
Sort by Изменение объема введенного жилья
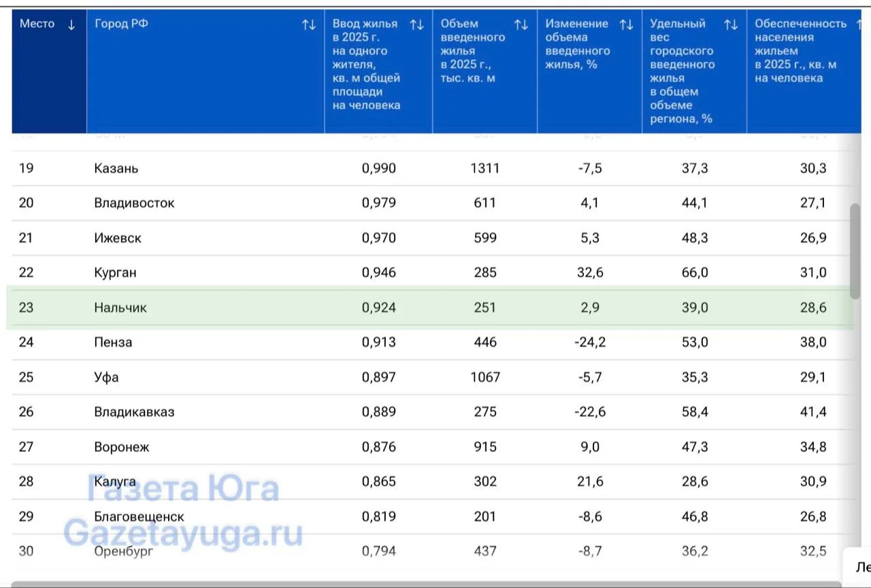click(626, 25)
